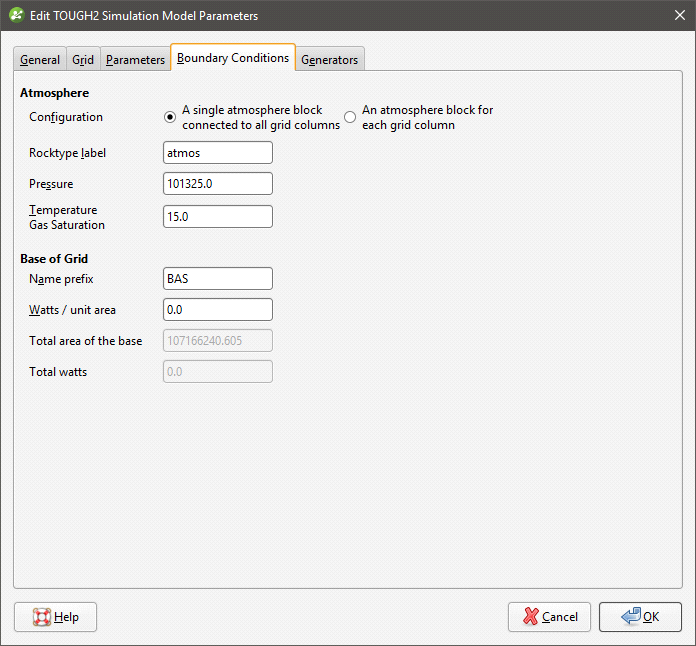Image resolution: width=696 pixels, height=646 pixels.
Task: Click the Name prefix field containing BAS
Action: [x=218, y=278]
